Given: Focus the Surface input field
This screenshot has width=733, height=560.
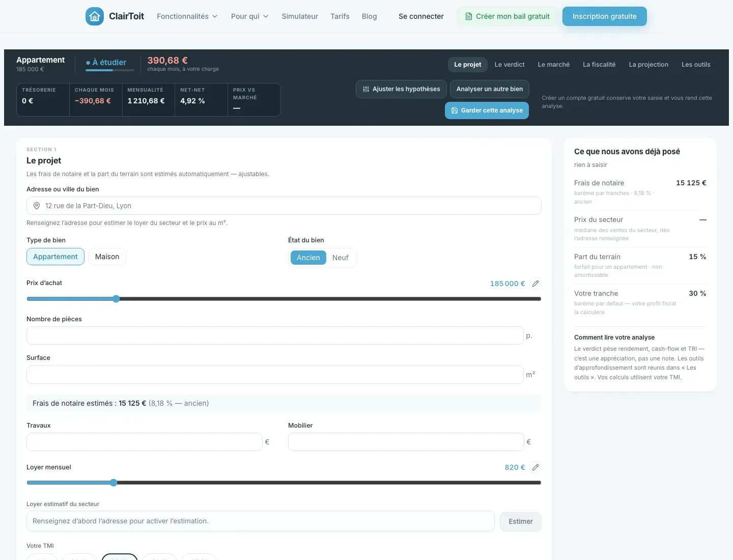Looking at the screenshot, I should point(275,375).
